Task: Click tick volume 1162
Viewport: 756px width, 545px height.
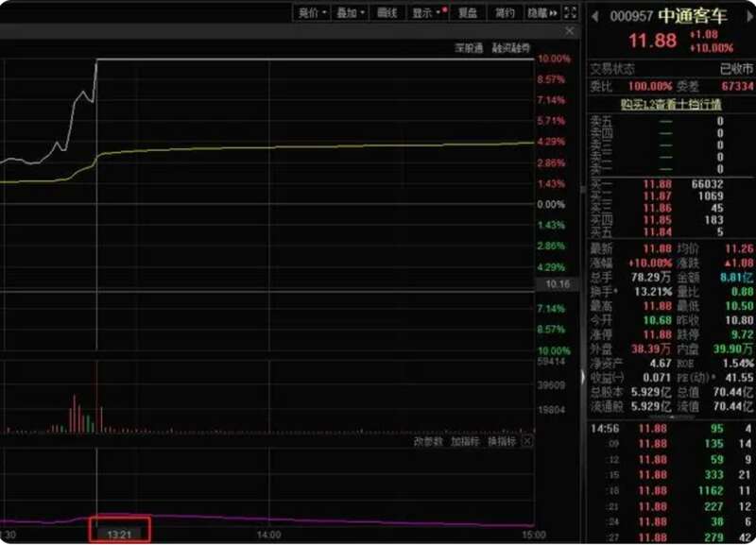Action: (x=711, y=490)
